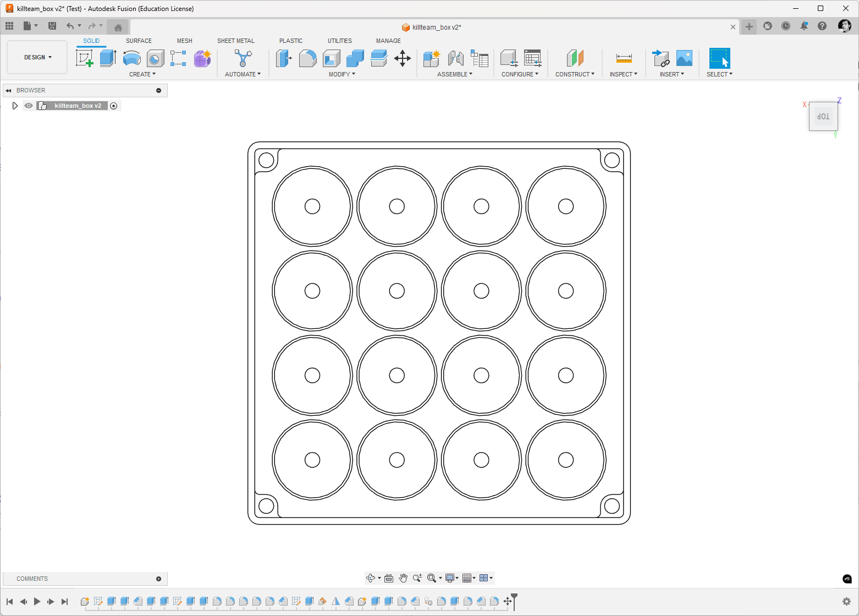Screen dimensions: 859x616
Task: Expand the killteam_box v2 tree node
Action: 15,106
